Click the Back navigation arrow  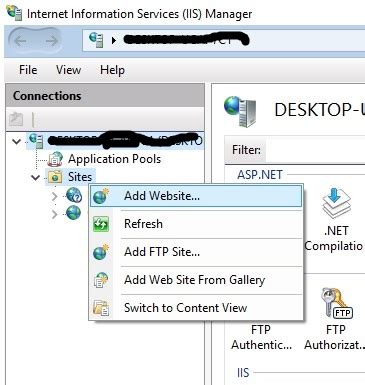(20, 41)
